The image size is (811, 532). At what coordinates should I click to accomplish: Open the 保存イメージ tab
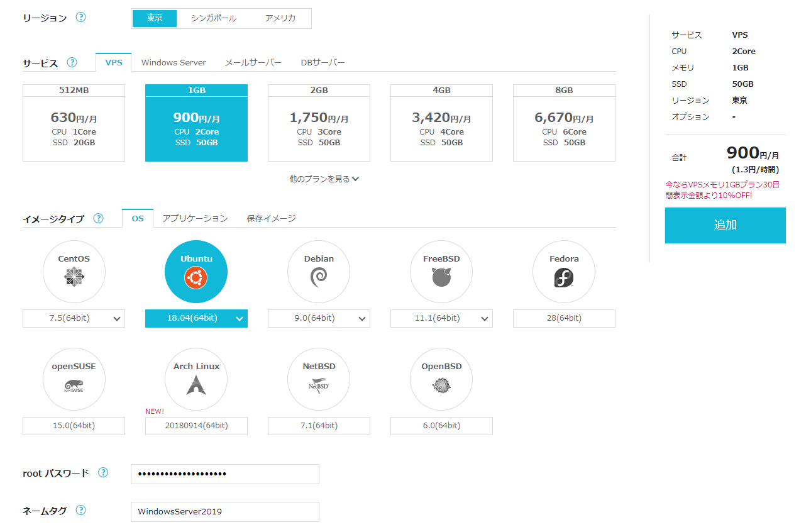tap(271, 218)
